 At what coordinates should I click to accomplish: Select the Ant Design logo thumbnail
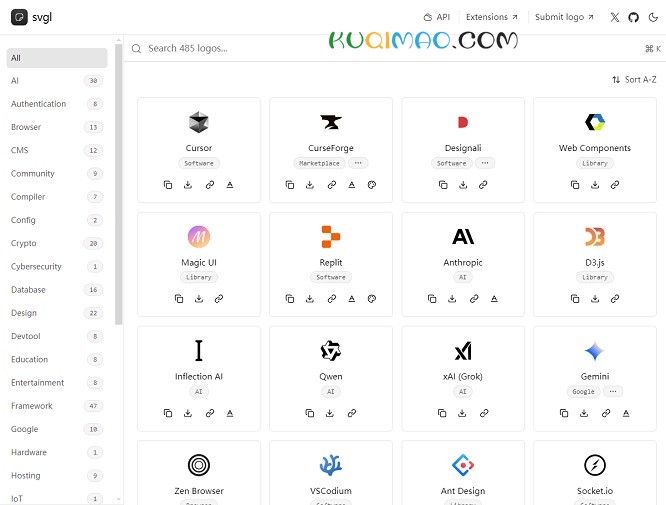[x=463, y=465]
